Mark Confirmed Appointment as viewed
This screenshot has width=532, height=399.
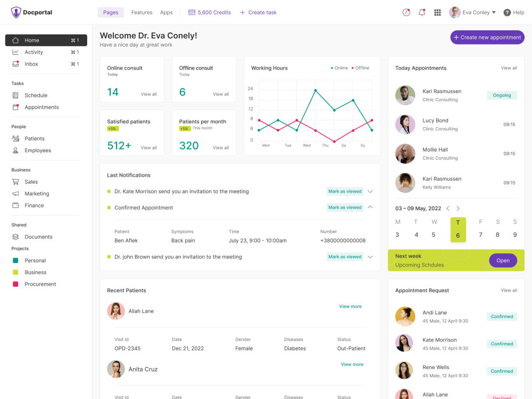[x=345, y=207]
